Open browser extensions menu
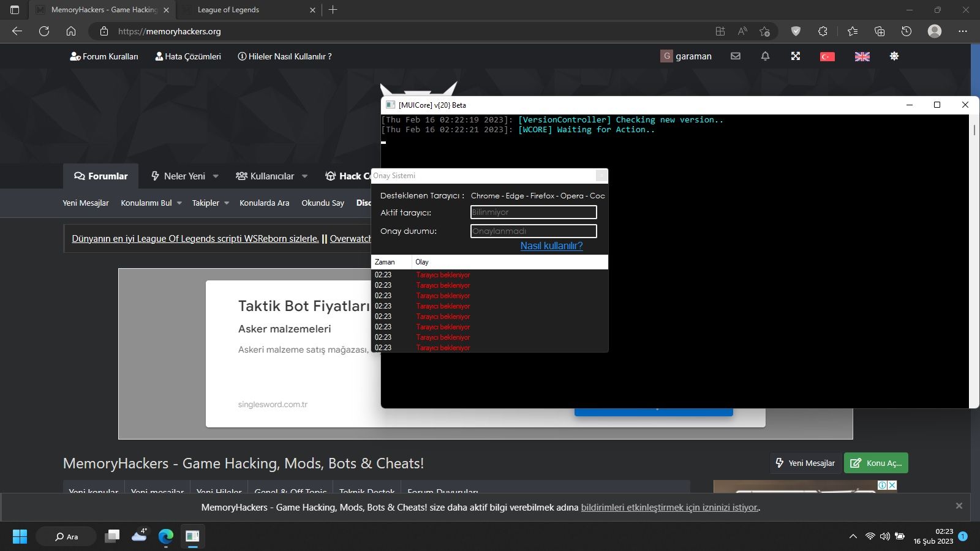This screenshot has height=551, width=980. (823, 31)
